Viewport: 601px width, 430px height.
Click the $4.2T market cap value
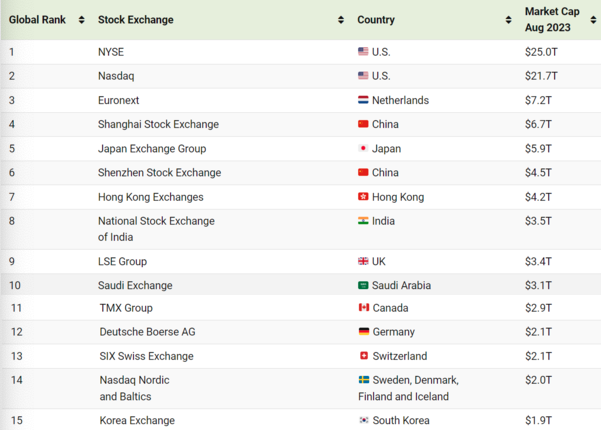pyautogui.click(x=538, y=197)
